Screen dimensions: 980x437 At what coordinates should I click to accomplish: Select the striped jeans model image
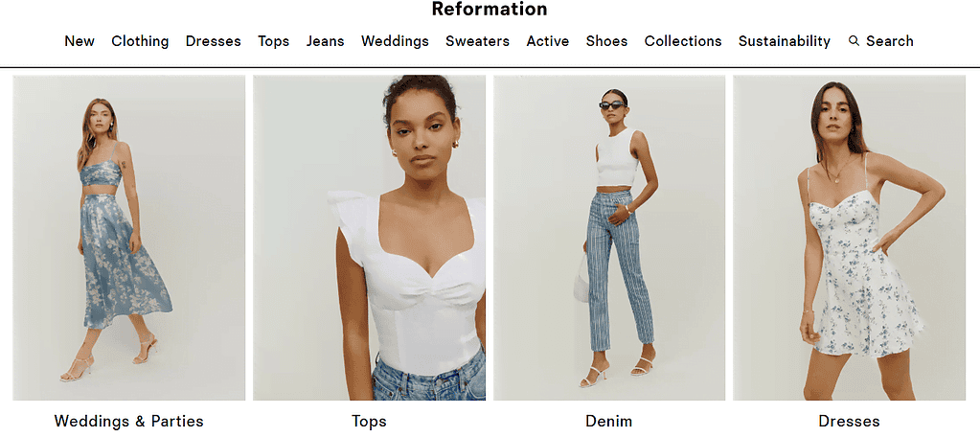pos(609,238)
